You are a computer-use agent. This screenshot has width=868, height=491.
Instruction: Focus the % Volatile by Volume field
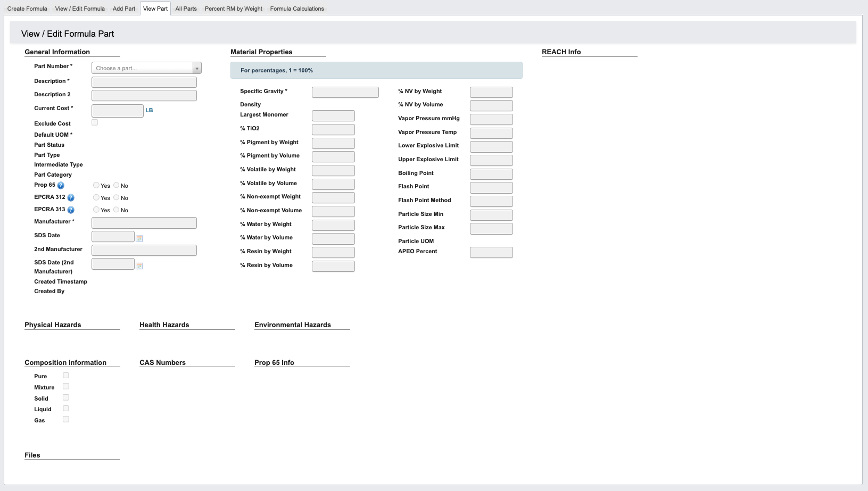[333, 184]
